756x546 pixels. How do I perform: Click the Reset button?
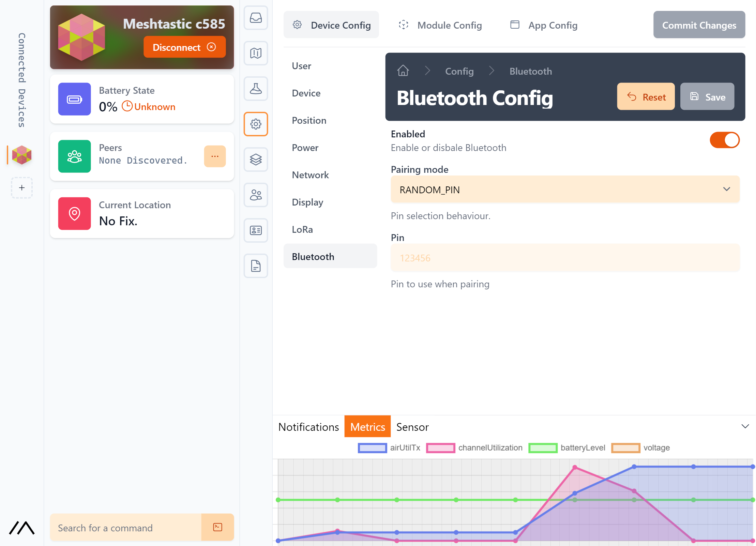(x=646, y=97)
